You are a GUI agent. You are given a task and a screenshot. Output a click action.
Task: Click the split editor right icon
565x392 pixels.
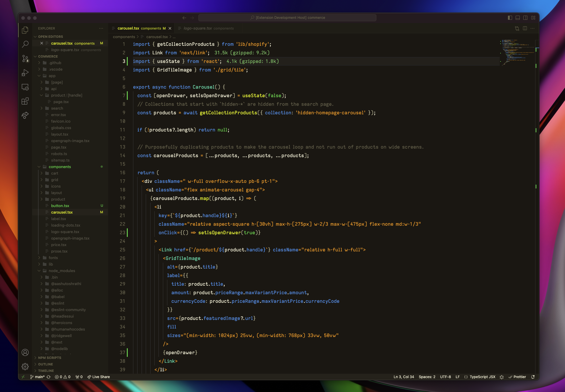point(525,28)
